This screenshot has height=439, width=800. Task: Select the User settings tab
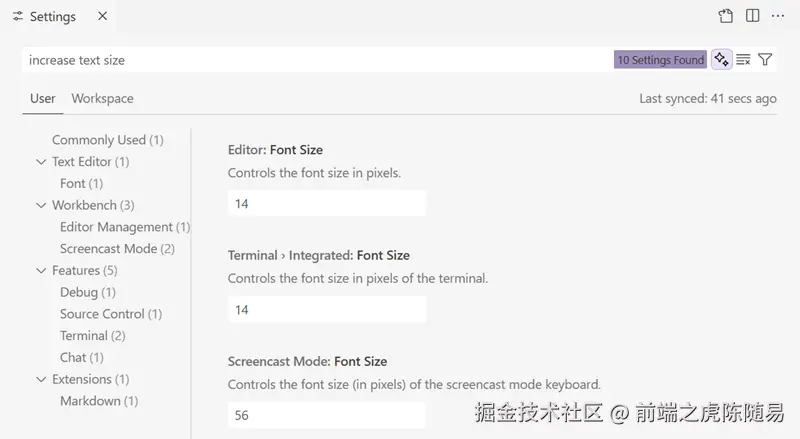43,98
